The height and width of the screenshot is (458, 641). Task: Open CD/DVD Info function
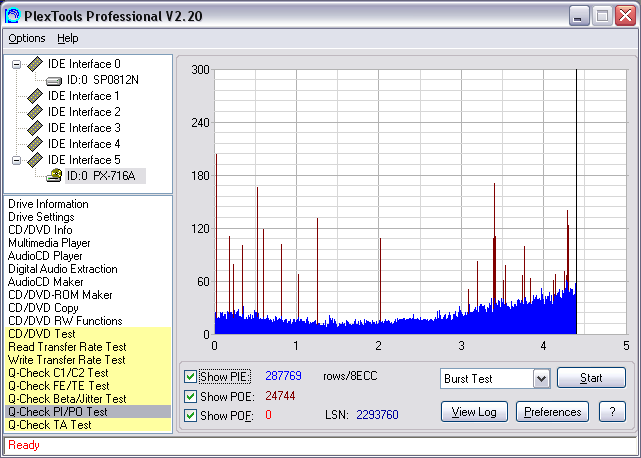coord(40,230)
